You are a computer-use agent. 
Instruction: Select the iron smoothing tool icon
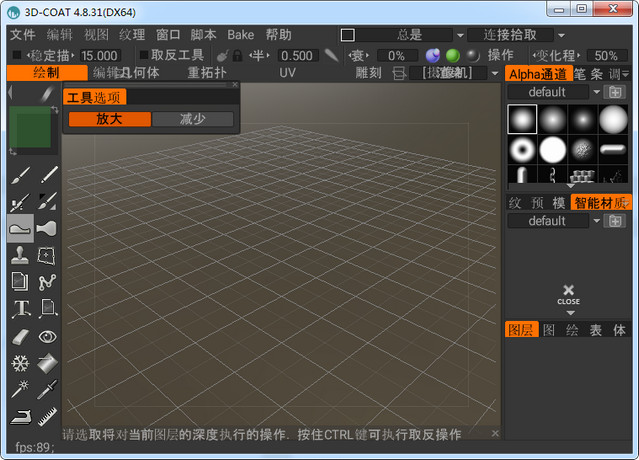click(20, 416)
